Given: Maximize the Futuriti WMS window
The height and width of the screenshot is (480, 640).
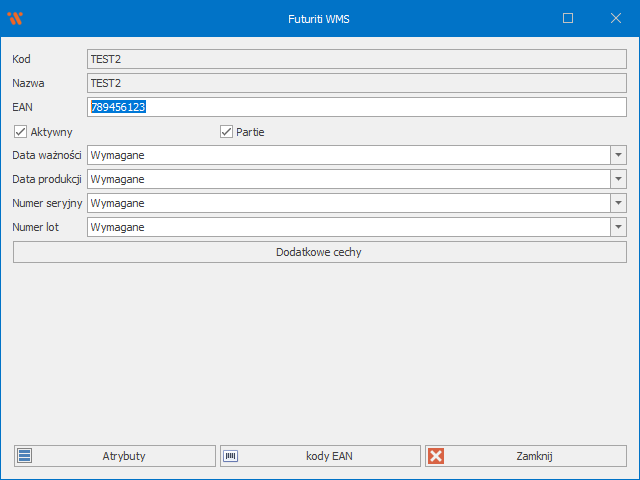Looking at the screenshot, I should click(x=568, y=18).
